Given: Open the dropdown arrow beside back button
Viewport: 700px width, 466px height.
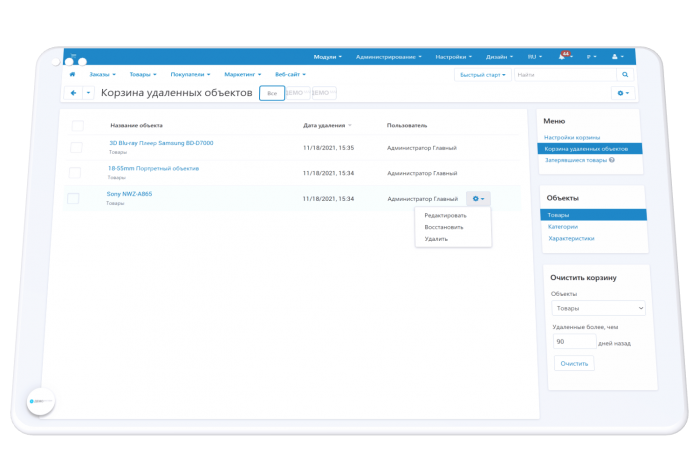Looking at the screenshot, I should pyautogui.click(x=88, y=93).
